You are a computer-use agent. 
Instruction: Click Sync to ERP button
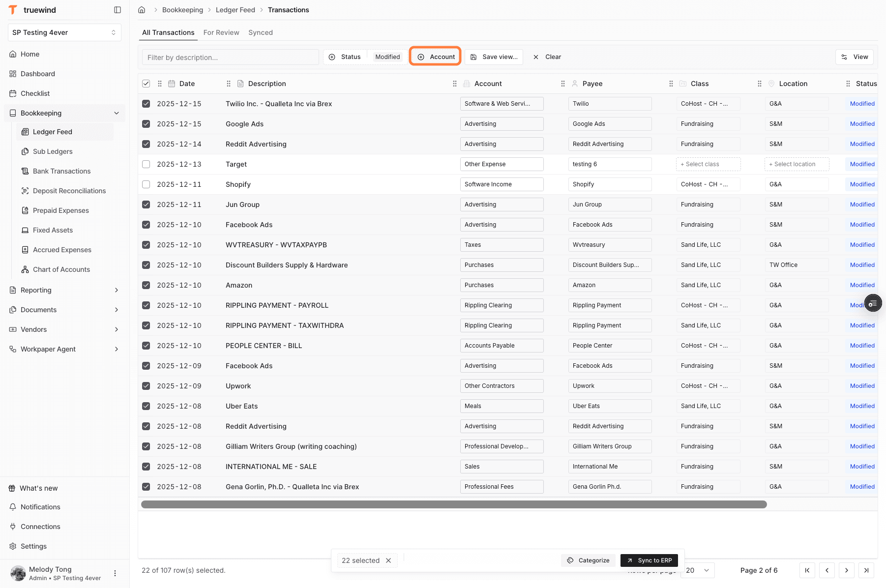coord(650,560)
